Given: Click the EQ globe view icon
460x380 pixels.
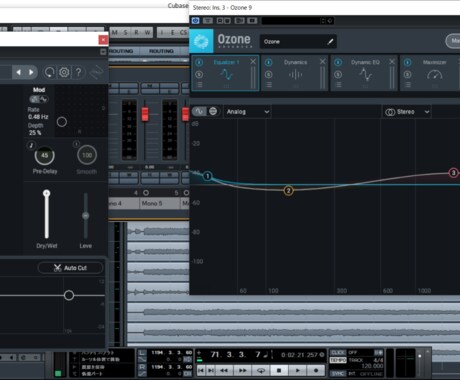Looking at the screenshot, I should (213, 111).
